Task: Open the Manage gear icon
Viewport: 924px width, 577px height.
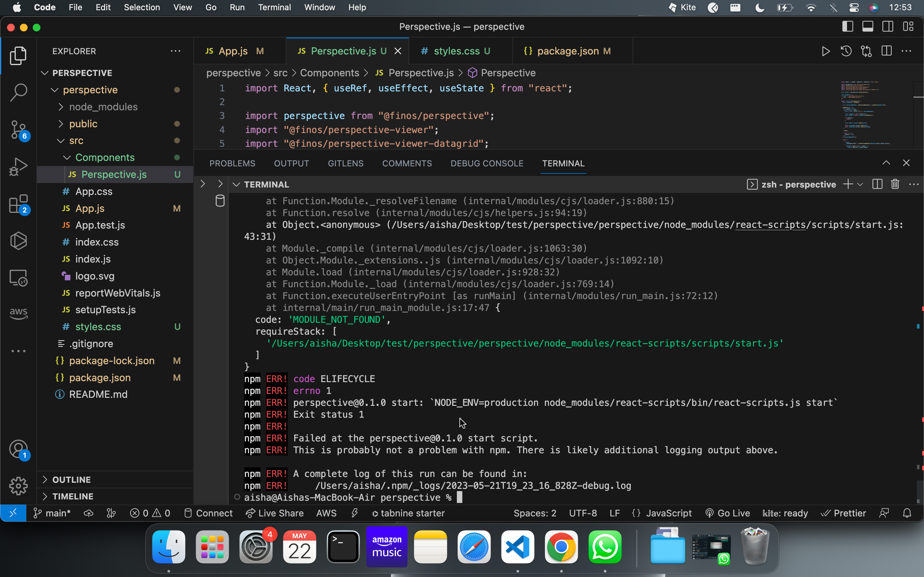Action: pos(18,486)
